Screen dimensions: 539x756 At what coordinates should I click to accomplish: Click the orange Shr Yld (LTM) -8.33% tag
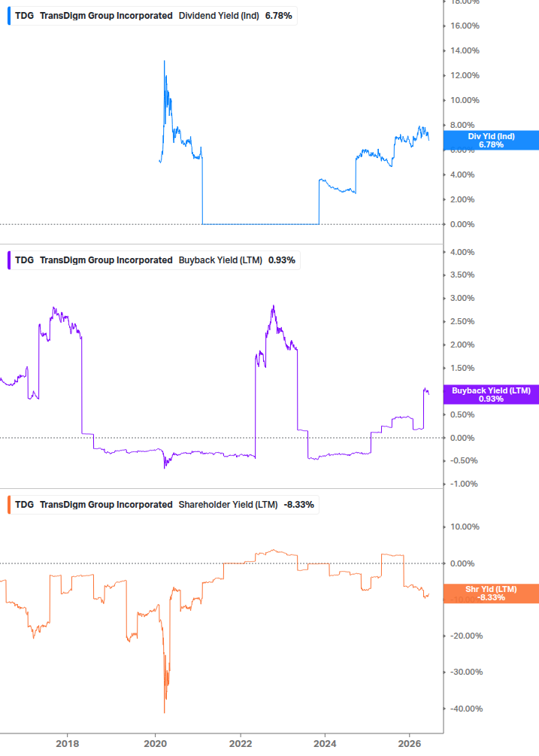tap(491, 594)
